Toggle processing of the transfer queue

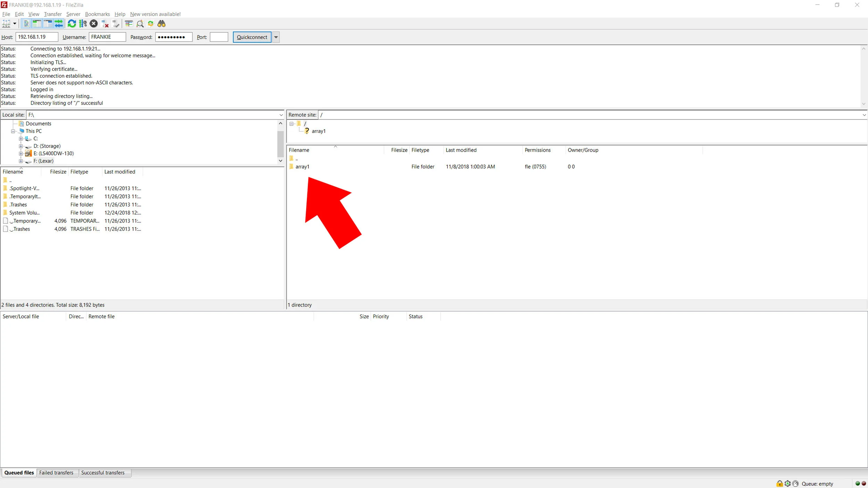(x=83, y=24)
